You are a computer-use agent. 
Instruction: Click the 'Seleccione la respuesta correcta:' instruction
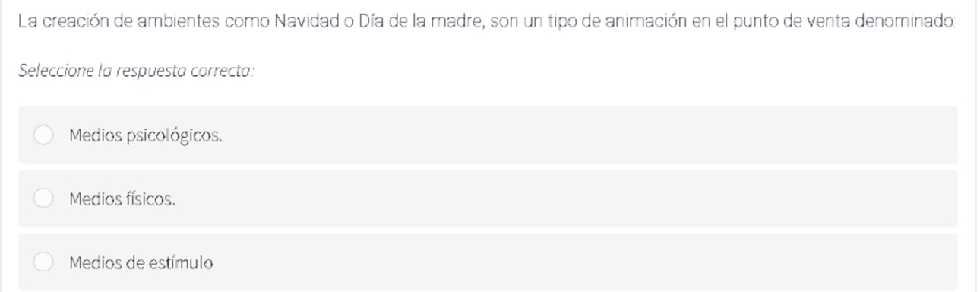136,71
